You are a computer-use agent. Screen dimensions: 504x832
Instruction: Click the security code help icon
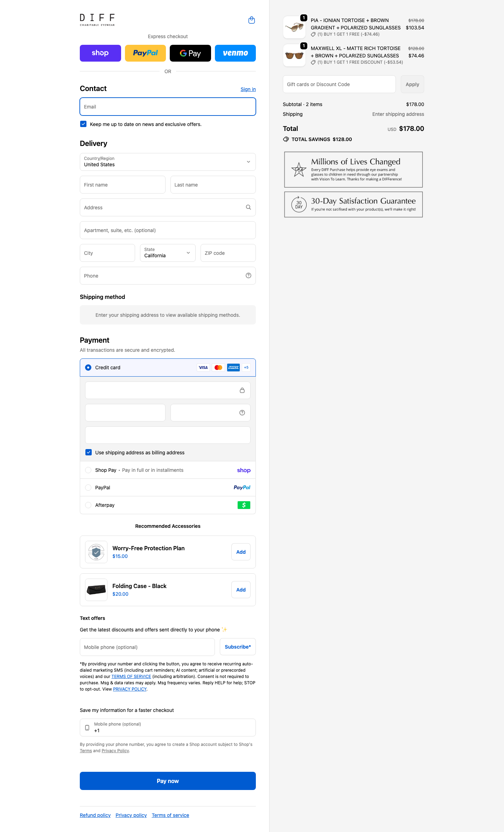[242, 413]
